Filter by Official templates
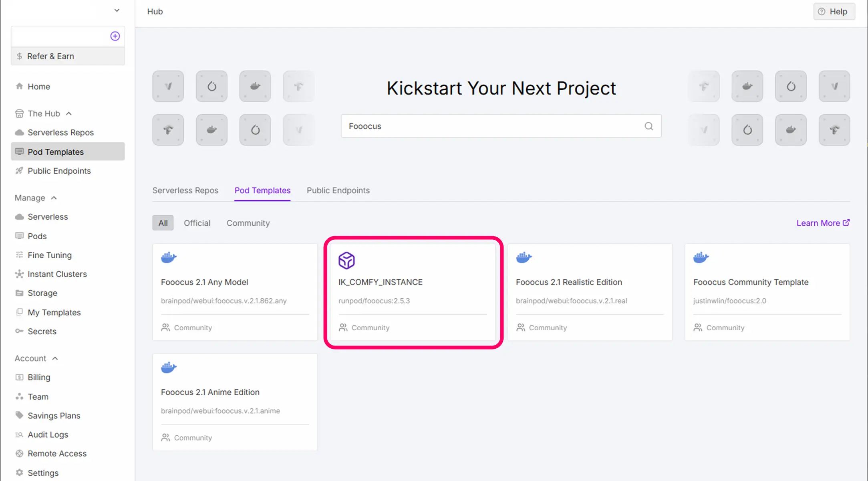The height and width of the screenshot is (481, 868). 197,223
